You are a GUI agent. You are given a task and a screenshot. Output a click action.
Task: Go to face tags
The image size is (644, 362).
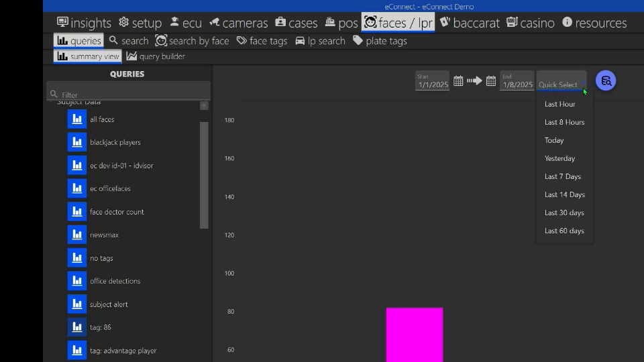coord(262,41)
